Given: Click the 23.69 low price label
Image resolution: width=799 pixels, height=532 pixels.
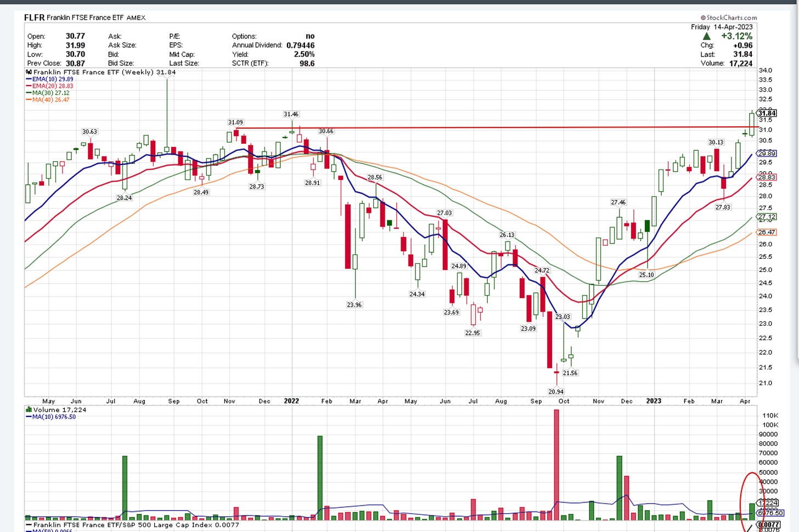Looking at the screenshot, I should 451,313.
